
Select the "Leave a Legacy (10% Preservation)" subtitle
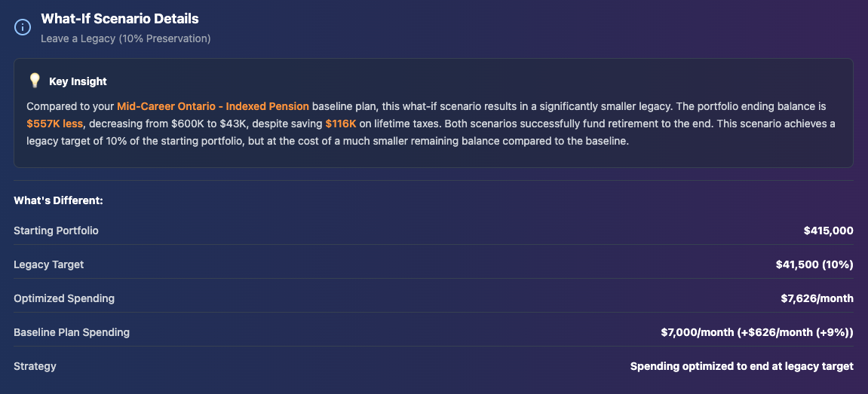[125, 38]
